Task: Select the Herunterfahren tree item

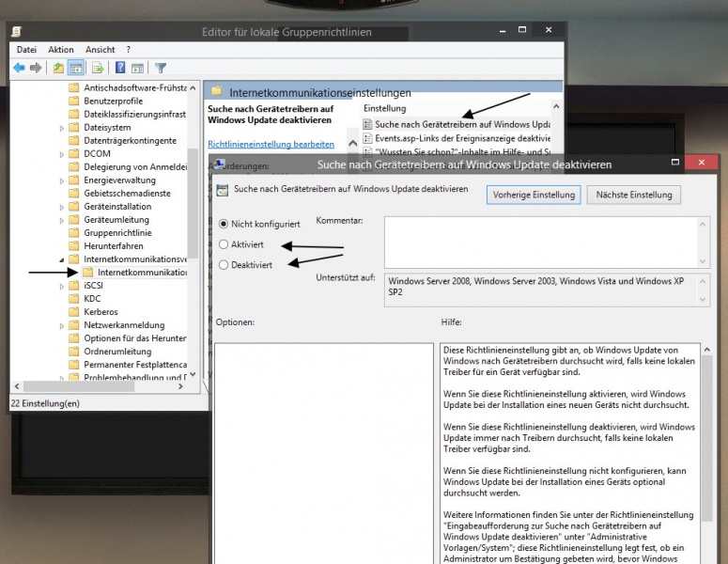Action: 114,245
